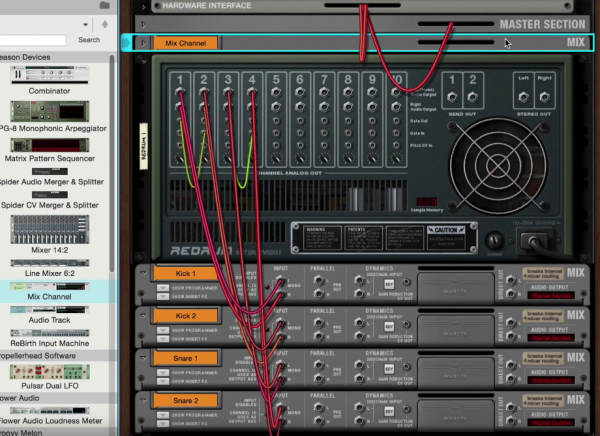This screenshot has width=600, height=436.
Task: Adjust Redrum channel 7 bottom knob
Action: pyautogui.click(x=325, y=158)
